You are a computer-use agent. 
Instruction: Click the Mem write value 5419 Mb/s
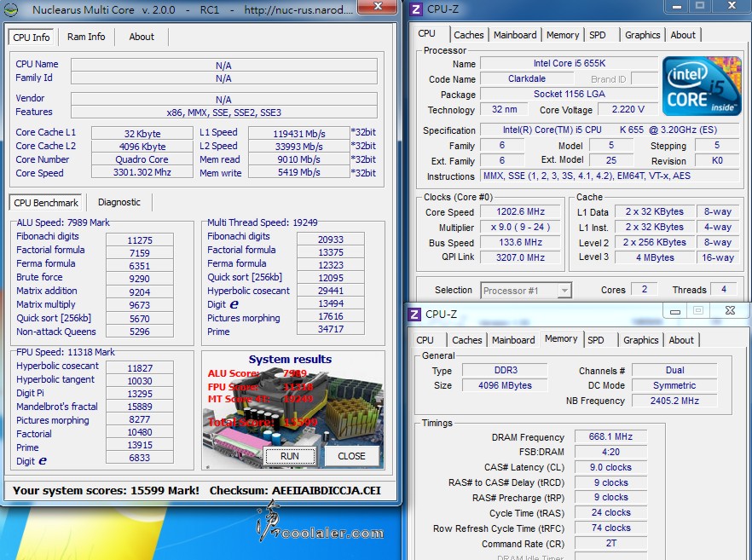click(298, 172)
